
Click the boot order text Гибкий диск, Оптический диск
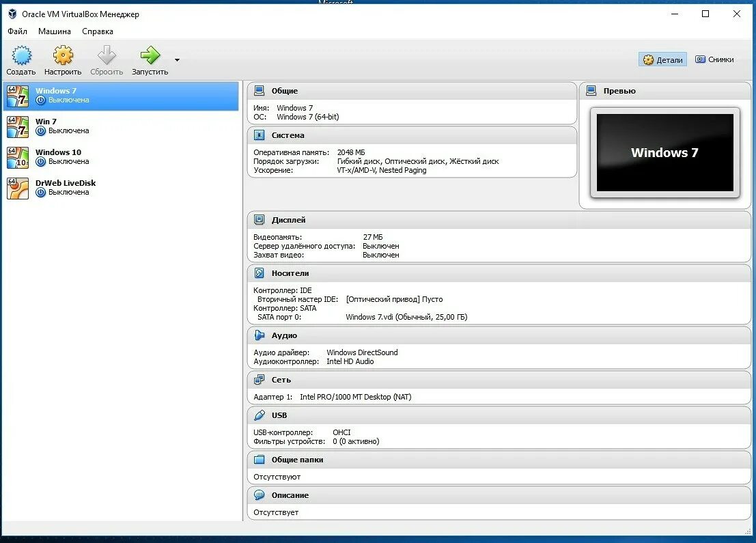pos(391,162)
